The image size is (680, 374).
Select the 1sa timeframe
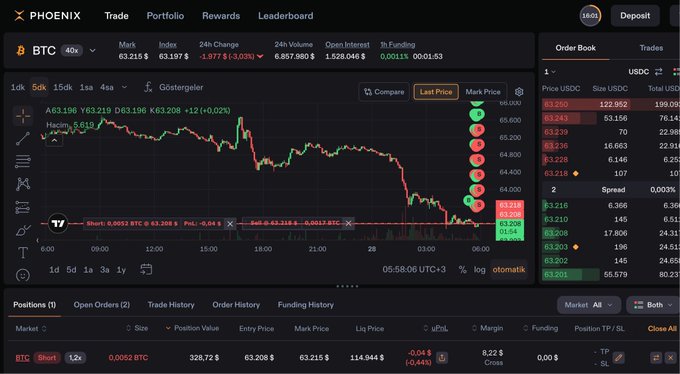click(86, 87)
